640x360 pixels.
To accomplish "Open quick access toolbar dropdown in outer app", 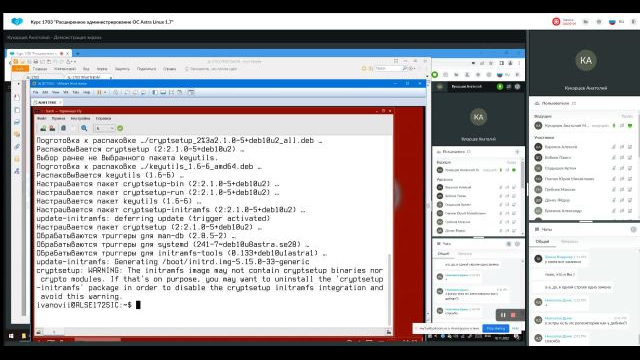I will pos(74,62).
